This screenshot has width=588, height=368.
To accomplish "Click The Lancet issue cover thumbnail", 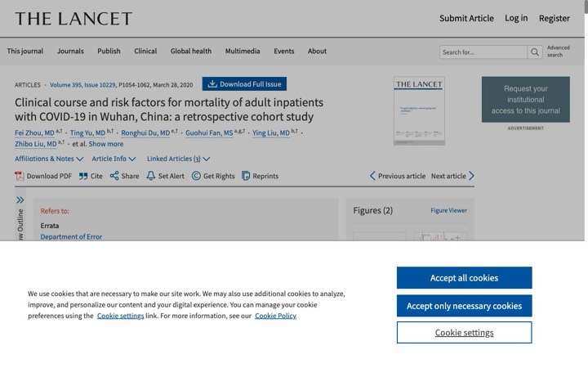I will pos(419,111).
